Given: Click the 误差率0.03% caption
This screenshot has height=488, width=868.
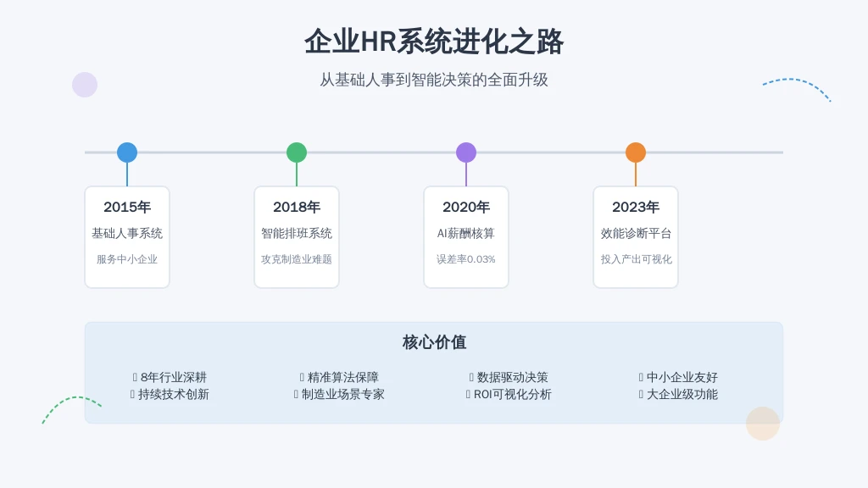Looking at the screenshot, I should tap(466, 259).
